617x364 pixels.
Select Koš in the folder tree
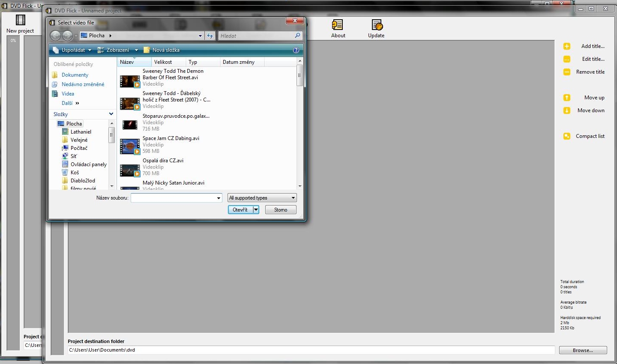tap(75, 173)
